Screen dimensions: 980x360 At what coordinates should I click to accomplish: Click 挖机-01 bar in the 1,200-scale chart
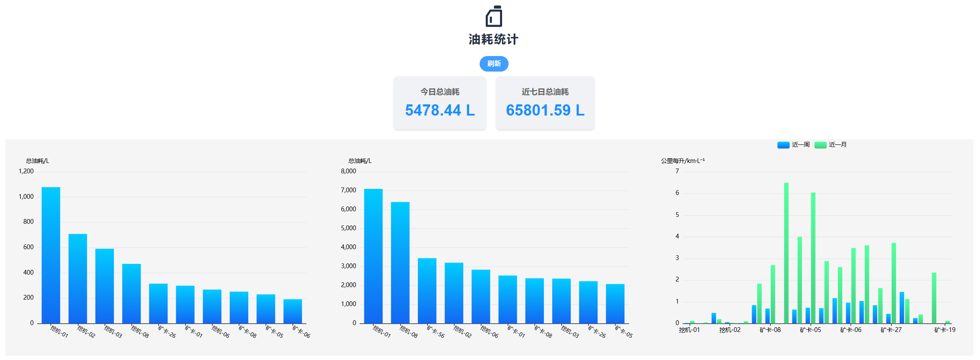(x=51, y=255)
